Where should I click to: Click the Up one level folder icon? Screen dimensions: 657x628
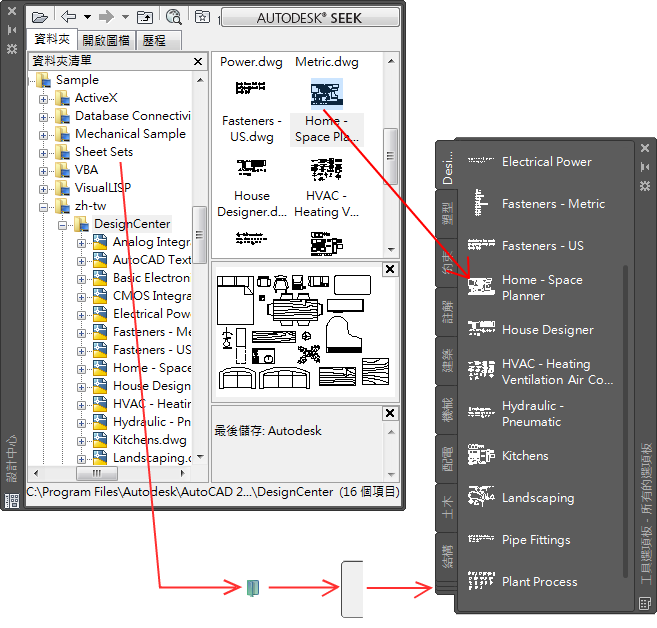coord(145,17)
